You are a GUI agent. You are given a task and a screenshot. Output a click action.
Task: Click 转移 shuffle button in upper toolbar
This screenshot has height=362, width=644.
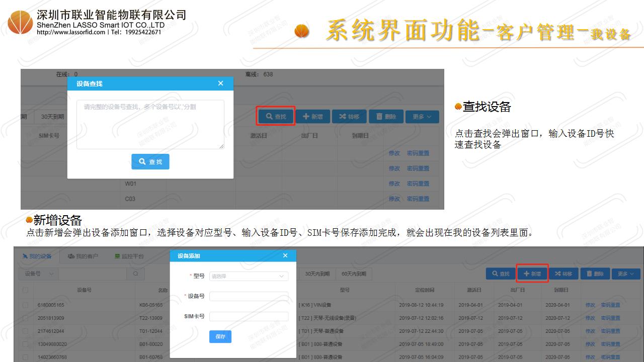pyautogui.click(x=349, y=117)
